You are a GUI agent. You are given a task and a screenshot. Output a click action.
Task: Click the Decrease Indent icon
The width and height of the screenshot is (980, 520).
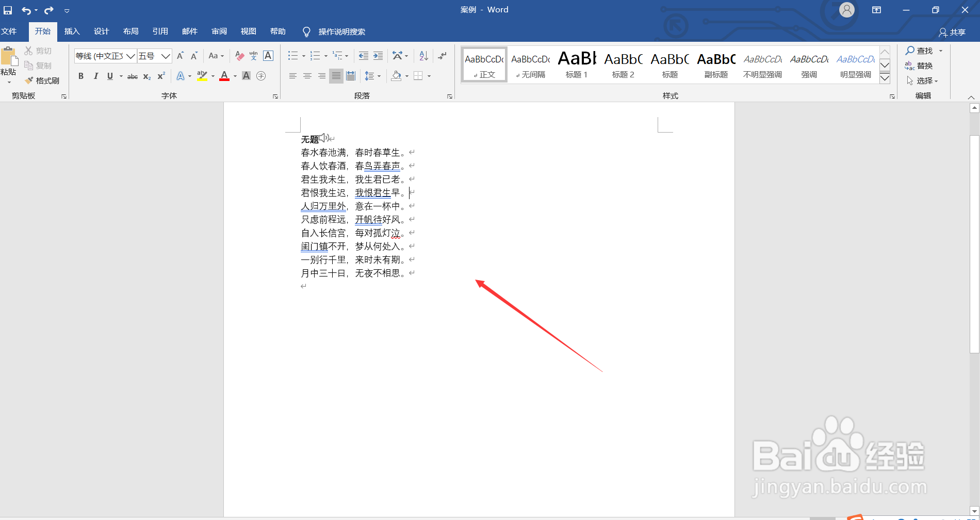pyautogui.click(x=364, y=56)
